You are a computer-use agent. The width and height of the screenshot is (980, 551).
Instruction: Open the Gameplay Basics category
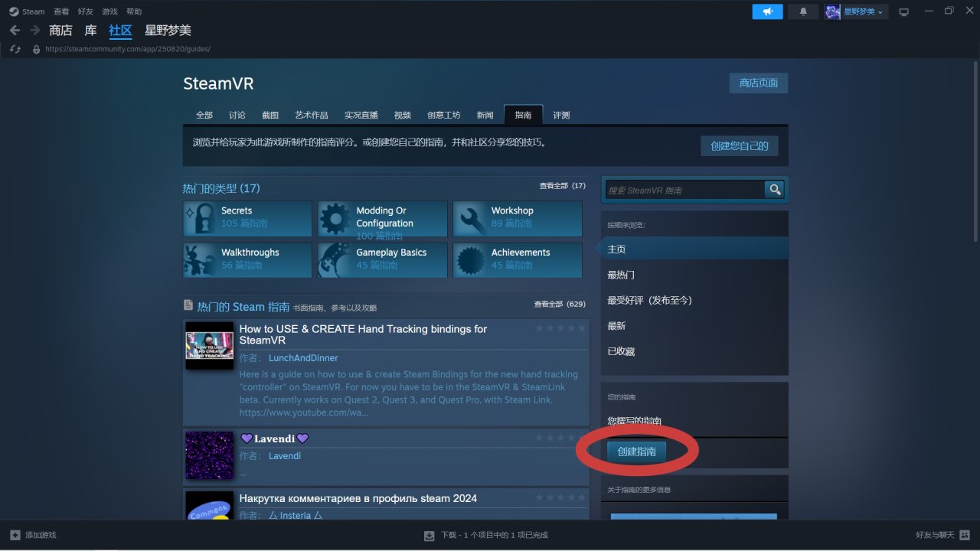point(382,260)
